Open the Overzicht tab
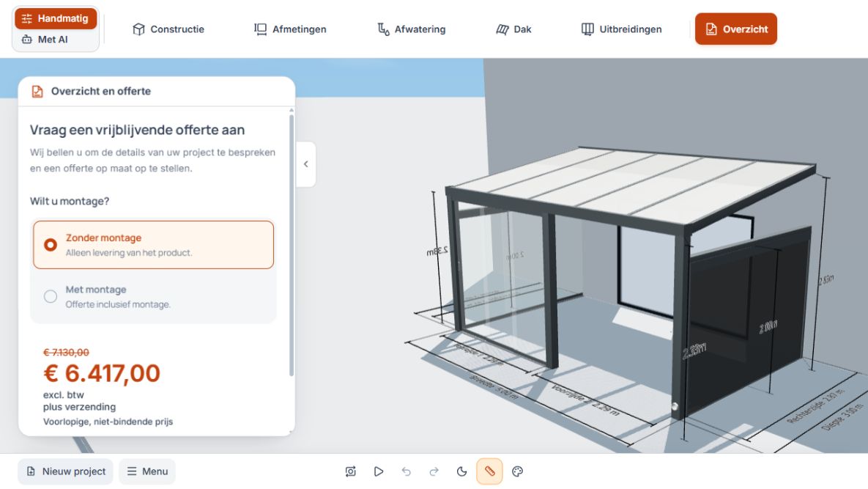 [x=735, y=29]
